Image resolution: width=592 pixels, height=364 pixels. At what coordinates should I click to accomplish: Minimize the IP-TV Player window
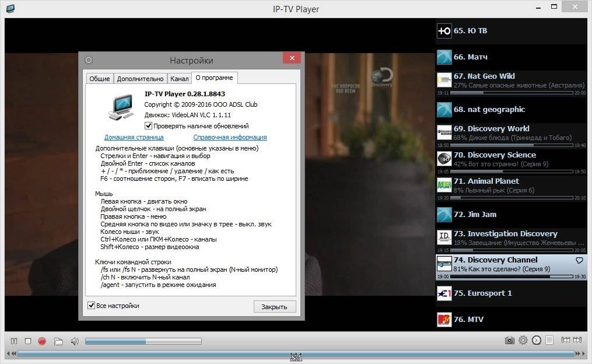coord(538,7)
